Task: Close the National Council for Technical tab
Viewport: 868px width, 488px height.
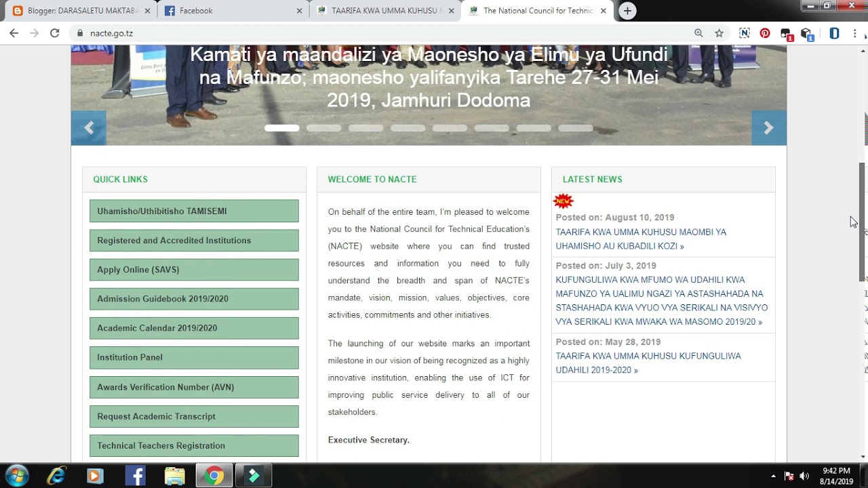Action: tap(604, 11)
